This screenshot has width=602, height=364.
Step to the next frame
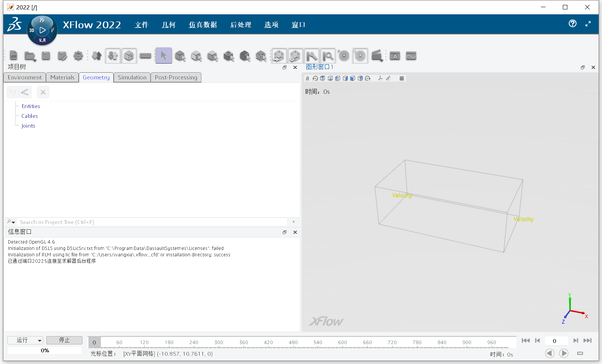(576, 341)
